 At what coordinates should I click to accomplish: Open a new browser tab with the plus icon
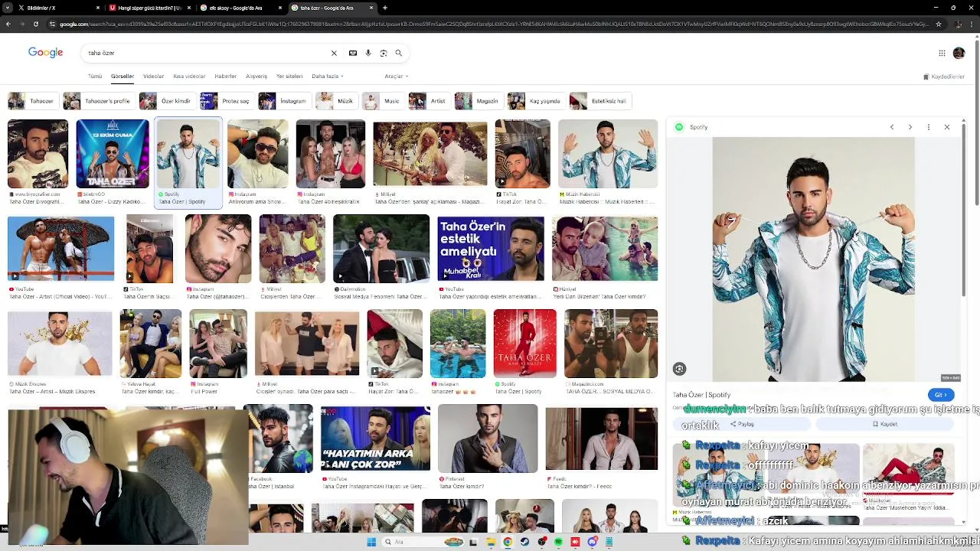[x=385, y=8]
